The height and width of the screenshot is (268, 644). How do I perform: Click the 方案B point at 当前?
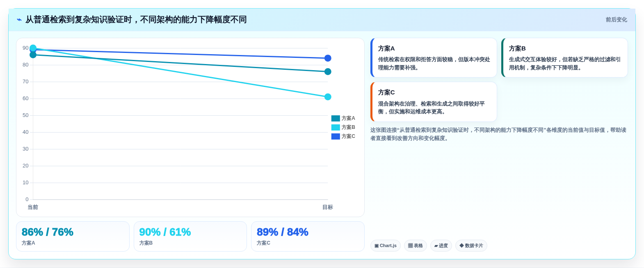[33, 48]
